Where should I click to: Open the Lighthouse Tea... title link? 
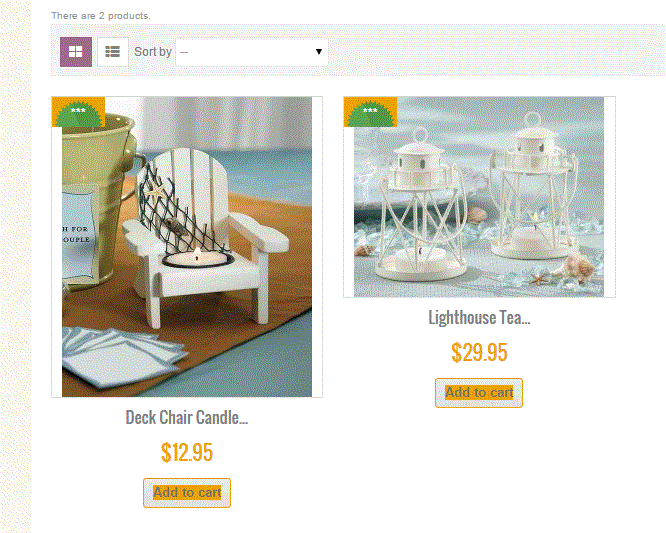pyautogui.click(x=479, y=318)
